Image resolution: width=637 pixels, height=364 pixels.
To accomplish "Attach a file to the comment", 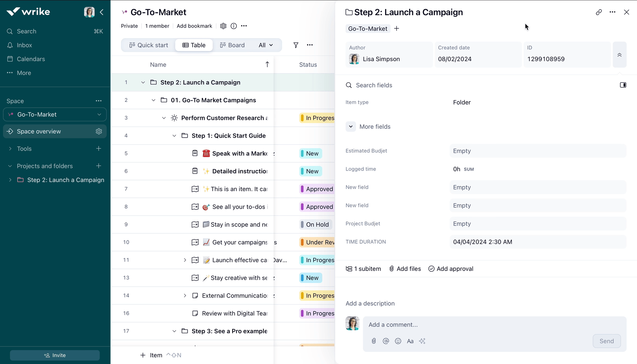I will point(374,341).
